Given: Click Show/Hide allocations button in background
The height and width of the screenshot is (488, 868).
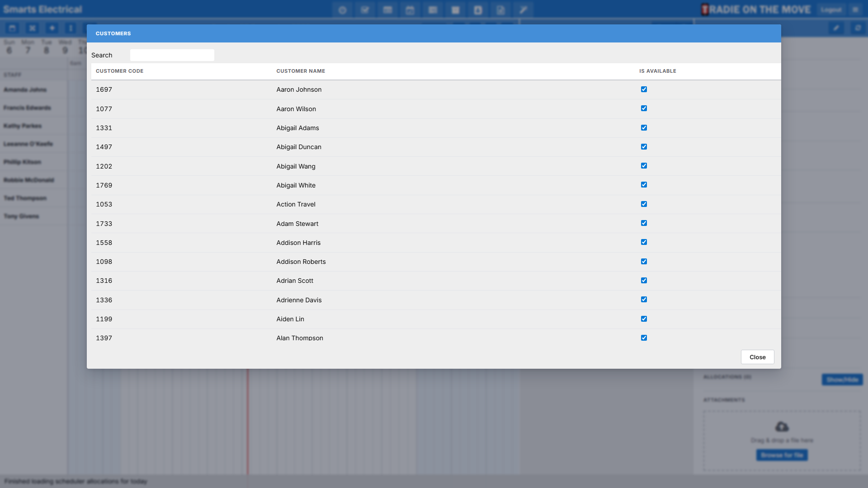Looking at the screenshot, I should [842, 380].
